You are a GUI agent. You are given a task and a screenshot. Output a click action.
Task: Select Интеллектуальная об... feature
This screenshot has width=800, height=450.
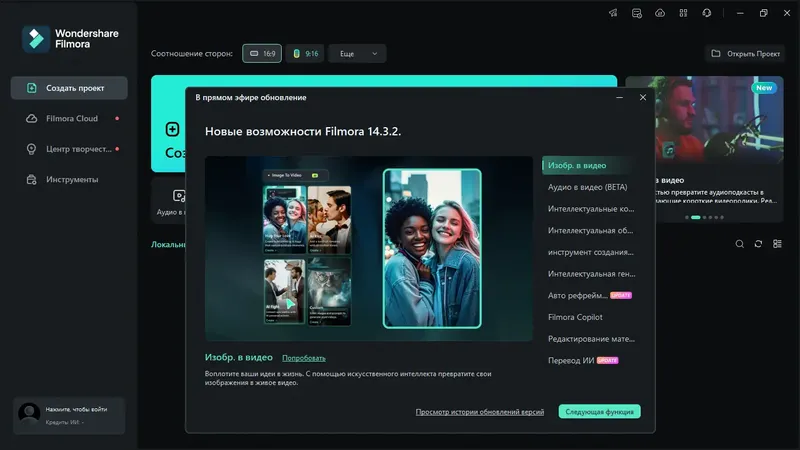pyautogui.click(x=591, y=231)
